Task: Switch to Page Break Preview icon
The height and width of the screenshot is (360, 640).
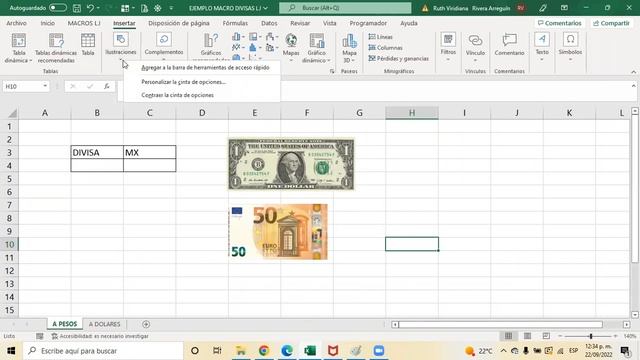Action: point(546,336)
